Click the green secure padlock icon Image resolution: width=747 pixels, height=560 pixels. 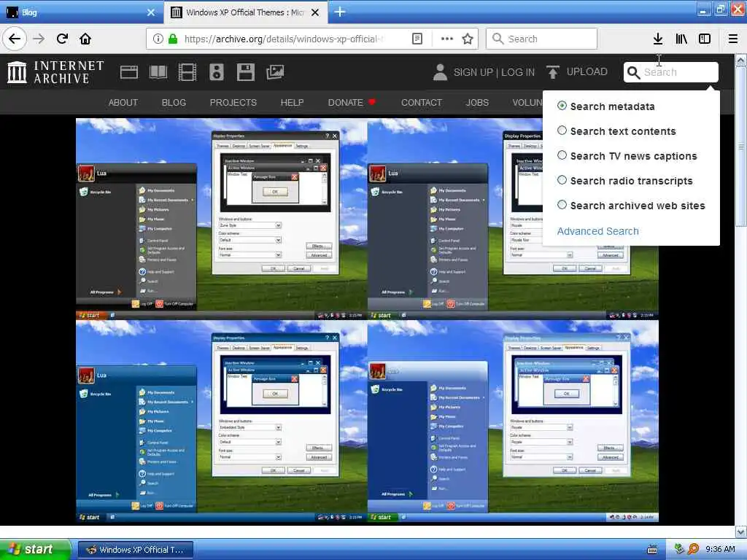tap(173, 39)
